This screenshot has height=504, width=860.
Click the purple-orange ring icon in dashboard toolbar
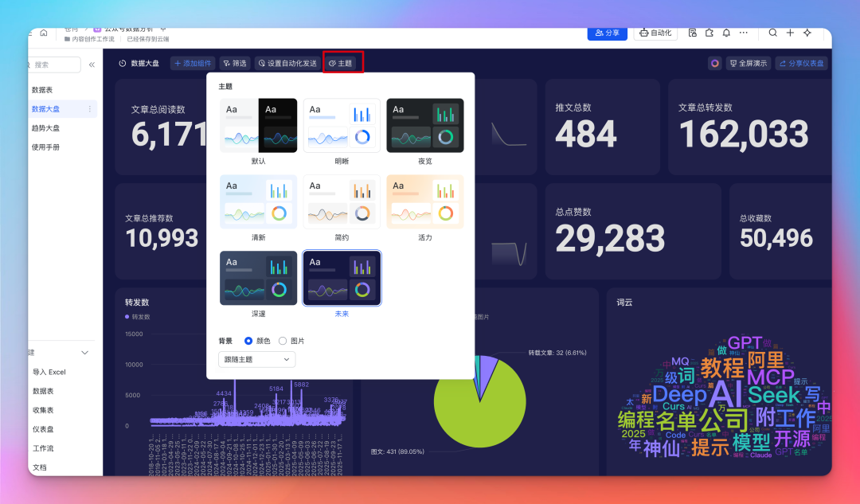(x=714, y=64)
